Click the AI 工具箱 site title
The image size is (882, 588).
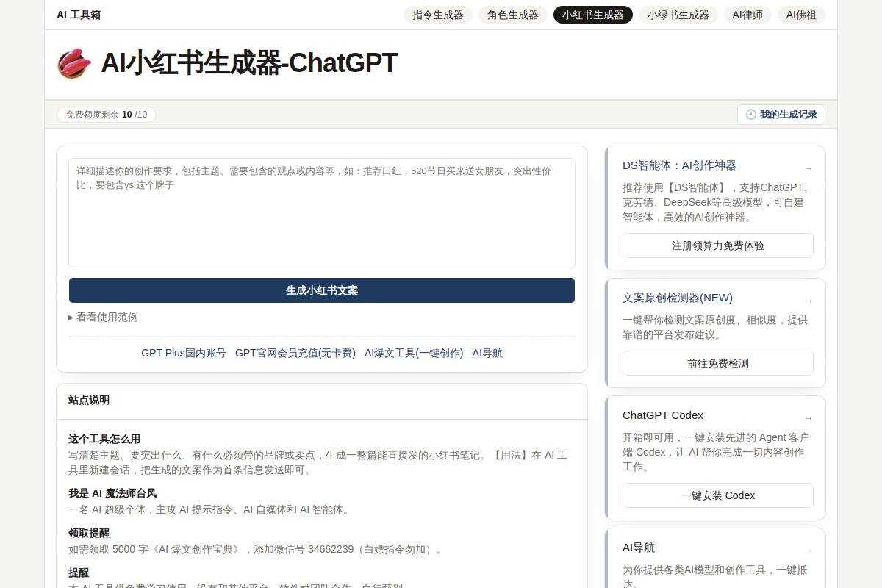[79, 15]
